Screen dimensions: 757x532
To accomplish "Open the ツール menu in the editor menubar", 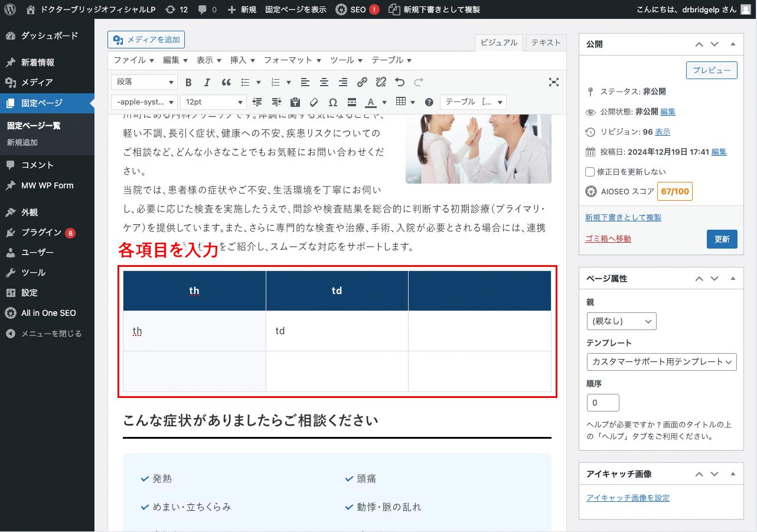I will click(x=346, y=60).
